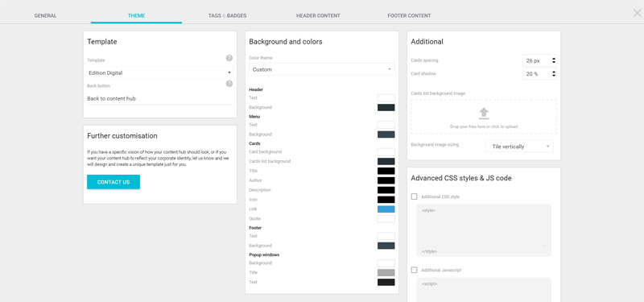Pick the Footer Background color swatch
Screen dimensions: 644x302
point(386,246)
